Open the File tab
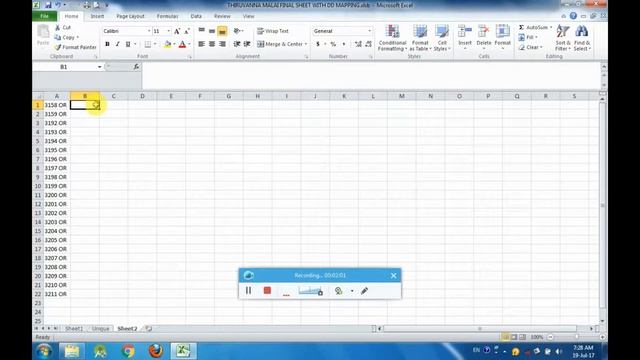The width and height of the screenshot is (640, 360). [44, 16]
